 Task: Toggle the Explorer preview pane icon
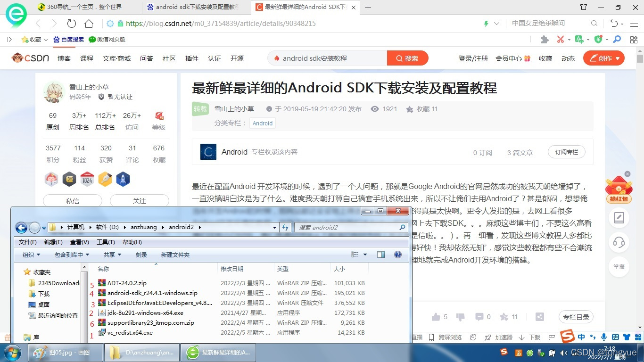tap(381, 255)
